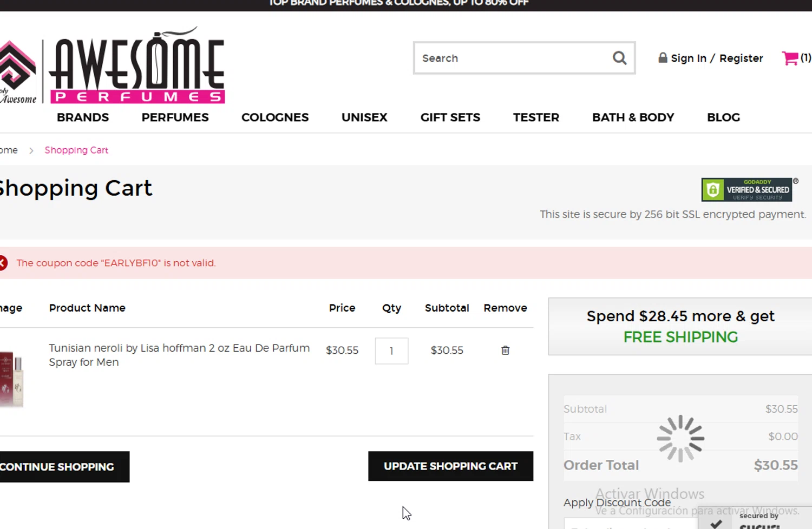
Task: Click the Apply Discount Code label
Action: (x=617, y=502)
